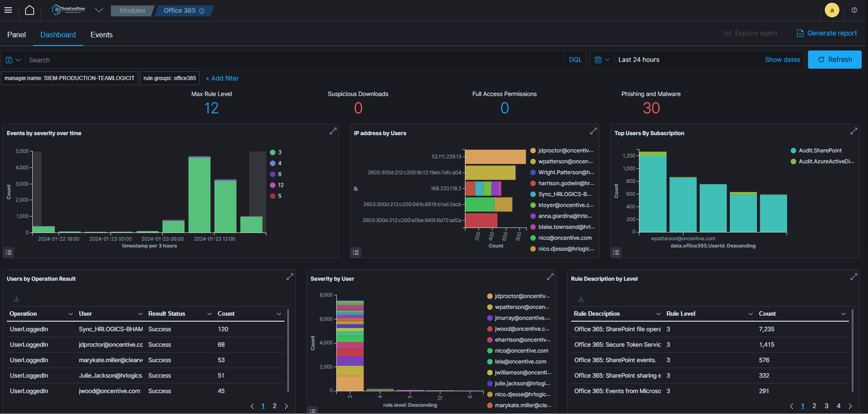Open the calendar quick date menu
868x414 pixels.
(x=602, y=60)
